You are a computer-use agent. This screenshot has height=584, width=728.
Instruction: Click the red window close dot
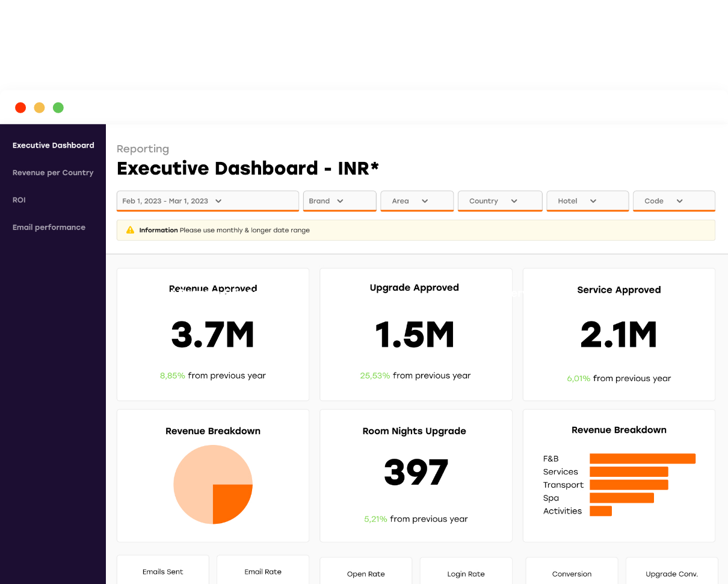pyautogui.click(x=20, y=108)
